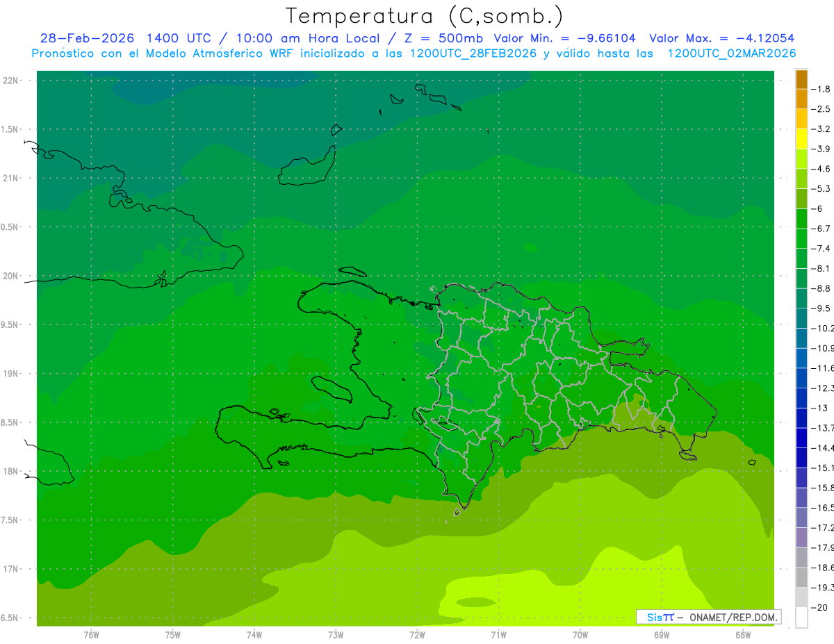The width and height of the screenshot is (834, 644).
Task: Click the valid-until time "1200UTC_02MAR2026"
Action: [731, 53]
